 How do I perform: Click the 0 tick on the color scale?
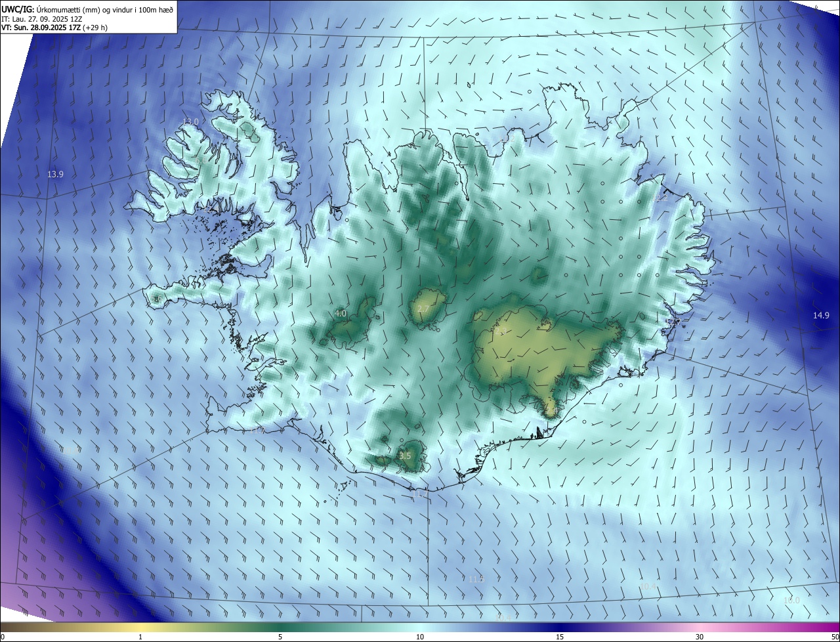tap(3, 637)
